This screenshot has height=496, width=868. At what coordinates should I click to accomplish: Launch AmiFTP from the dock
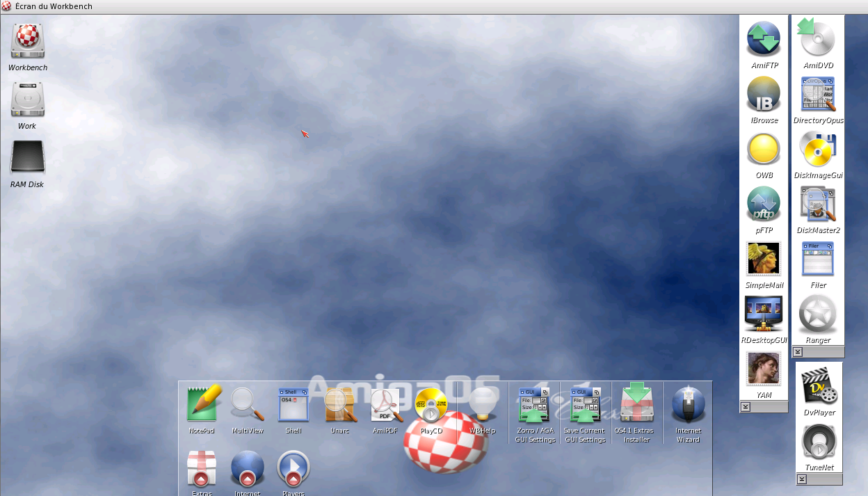764,39
